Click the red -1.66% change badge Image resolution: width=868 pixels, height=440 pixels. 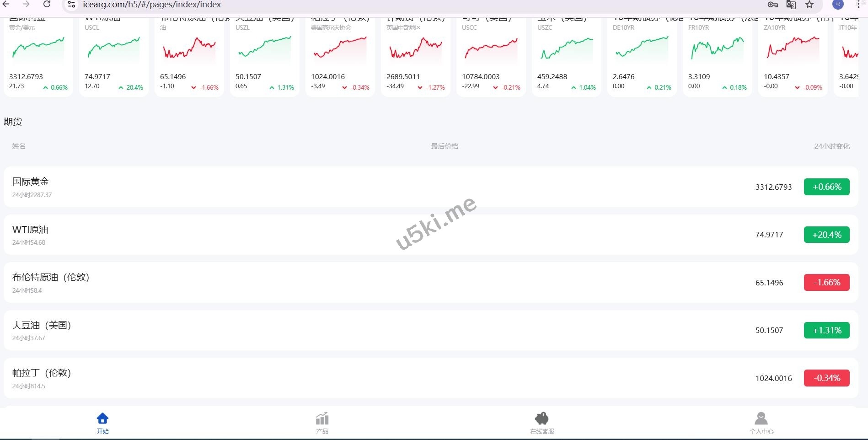[826, 282]
